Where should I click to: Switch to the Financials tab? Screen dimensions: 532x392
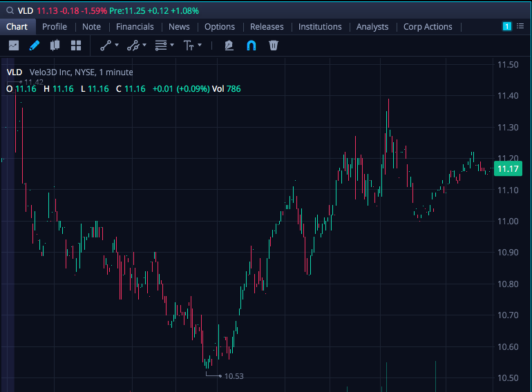pos(135,27)
